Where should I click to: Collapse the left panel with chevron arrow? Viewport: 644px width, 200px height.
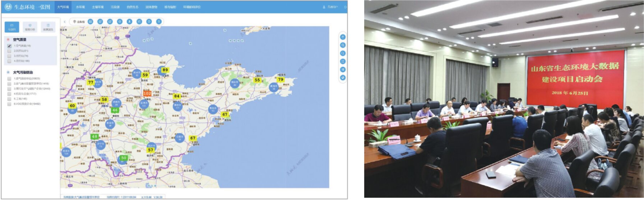[x=65, y=22]
